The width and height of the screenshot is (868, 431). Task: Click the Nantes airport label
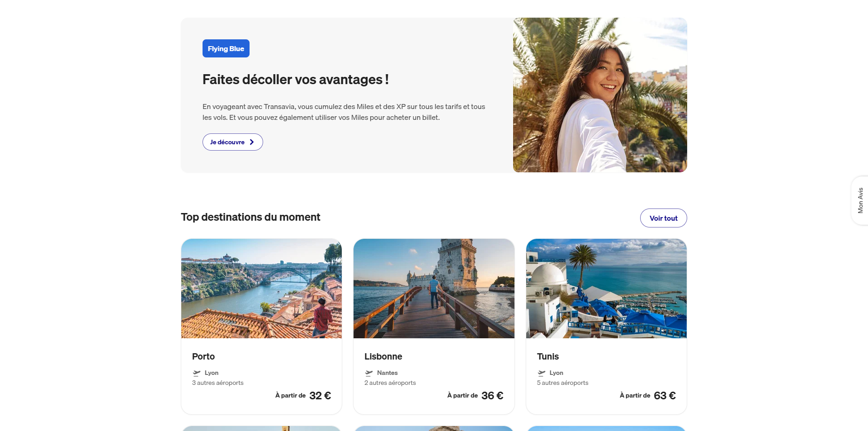(387, 373)
